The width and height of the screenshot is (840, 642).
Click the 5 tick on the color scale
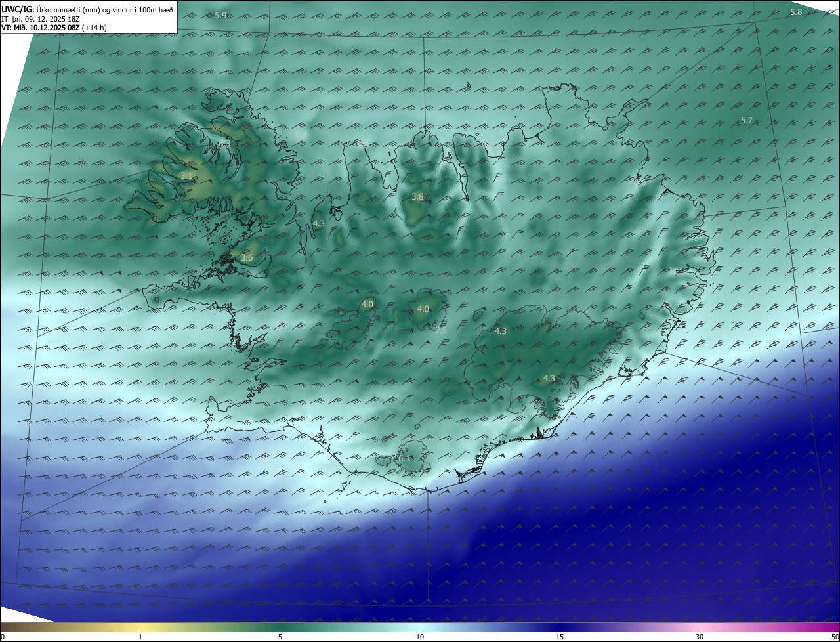[280, 637]
